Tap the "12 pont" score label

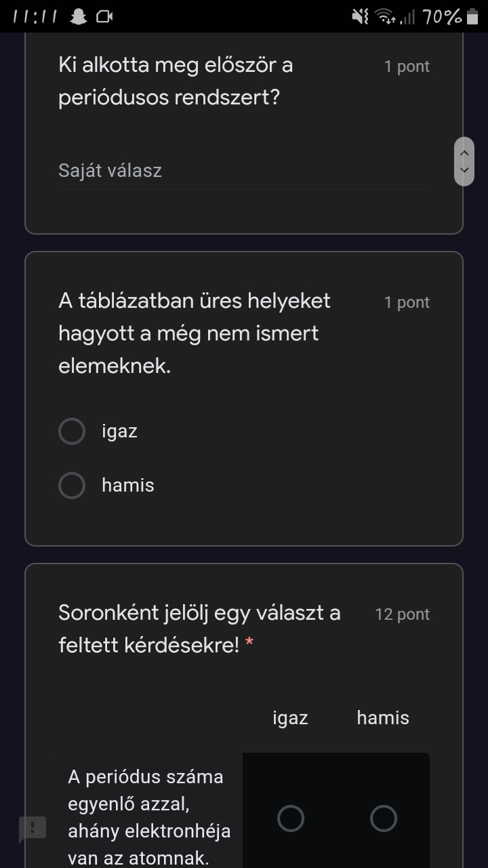click(403, 614)
